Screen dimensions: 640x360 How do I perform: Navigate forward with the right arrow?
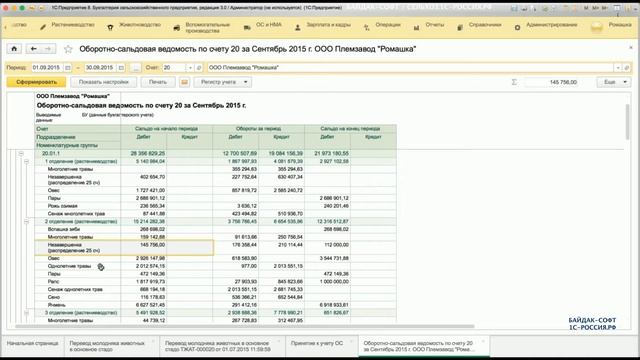48,49
